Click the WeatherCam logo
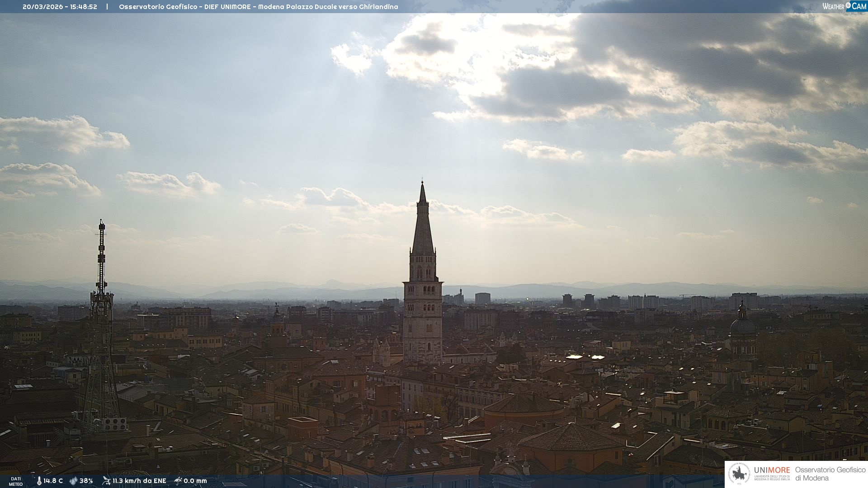The image size is (868, 488). pyautogui.click(x=844, y=6)
